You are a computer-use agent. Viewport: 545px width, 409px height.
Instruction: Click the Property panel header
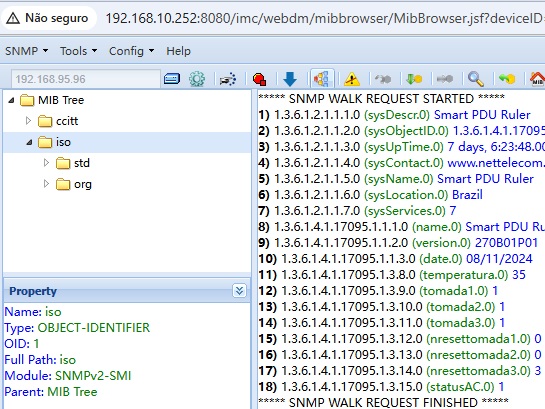click(127, 291)
